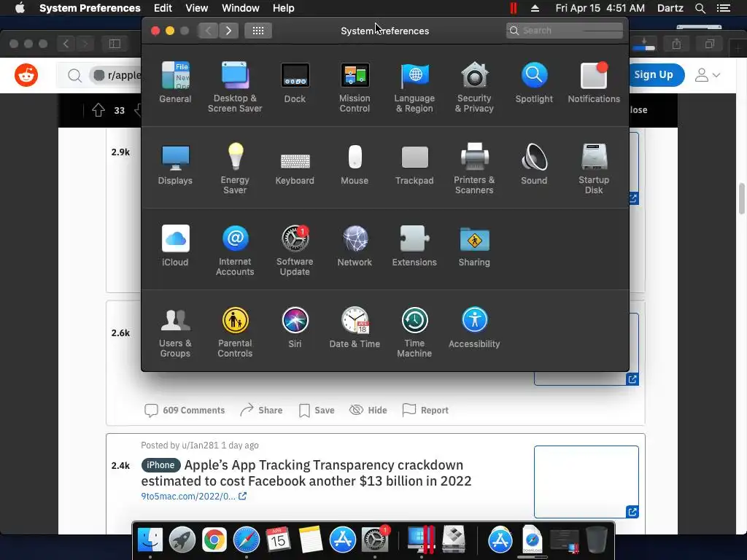Image resolution: width=747 pixels, height=560 pixels.
Task: Open Google Chrome from the Dock
Action: (214, 540)
